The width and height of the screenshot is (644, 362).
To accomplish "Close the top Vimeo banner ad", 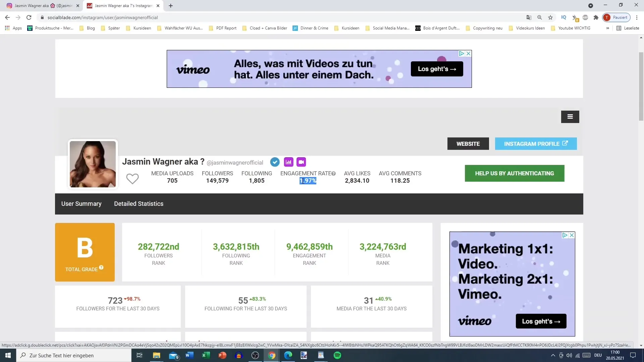I will pyautogui.click(x=469, y=54).
